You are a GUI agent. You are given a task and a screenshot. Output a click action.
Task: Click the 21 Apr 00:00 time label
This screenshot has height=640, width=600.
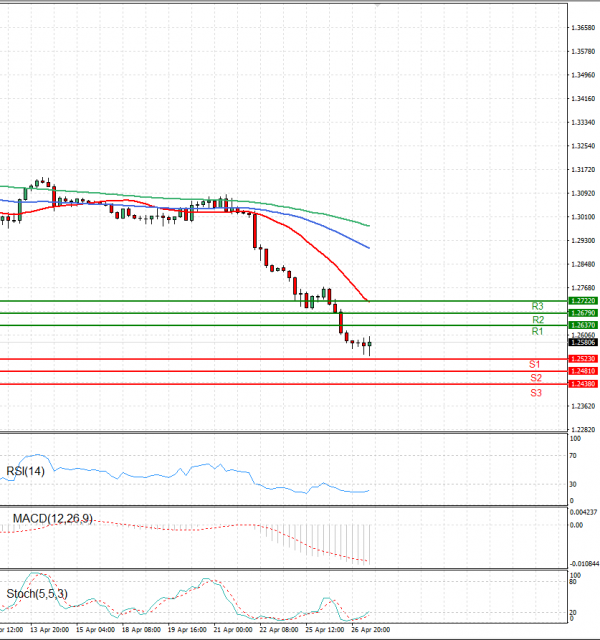click(x=233, y=630)
